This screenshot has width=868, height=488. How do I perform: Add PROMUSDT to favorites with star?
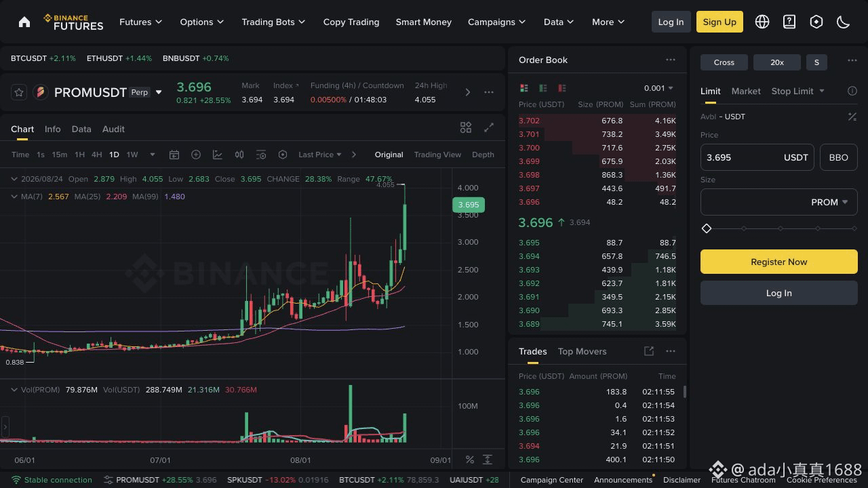click(x=19, y=92)
